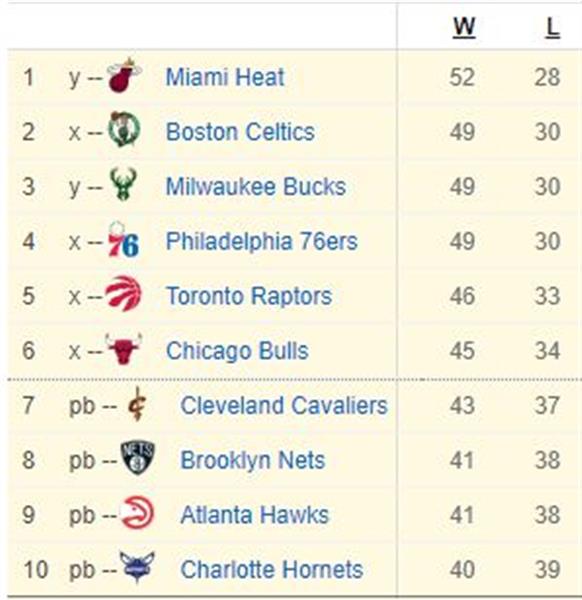This screenshot has width=582, height=600.
Task: Open the Cleveland Cavaliers team link
Action: [284, 406]
